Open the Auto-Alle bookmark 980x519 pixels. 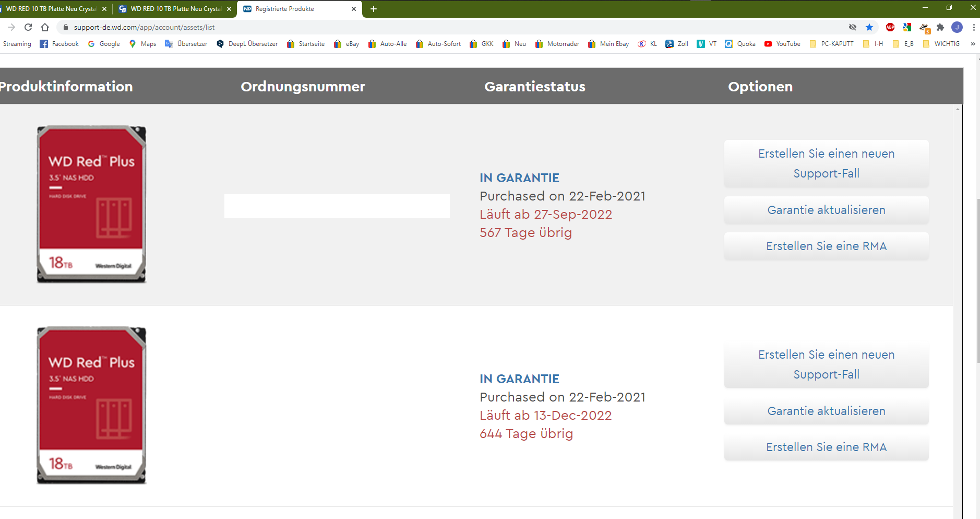pos(387,44)
